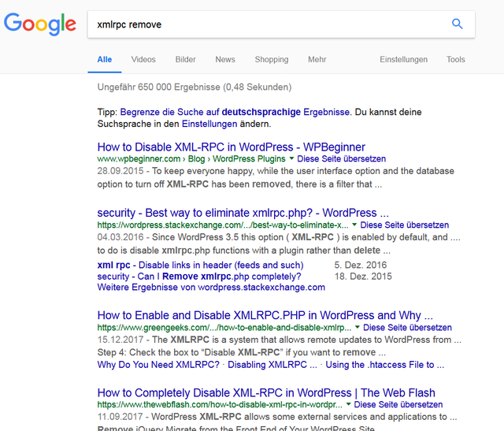Click Diese Seite übersetzen for greengeeks result
Screen dimensions: 504x431
407,328
